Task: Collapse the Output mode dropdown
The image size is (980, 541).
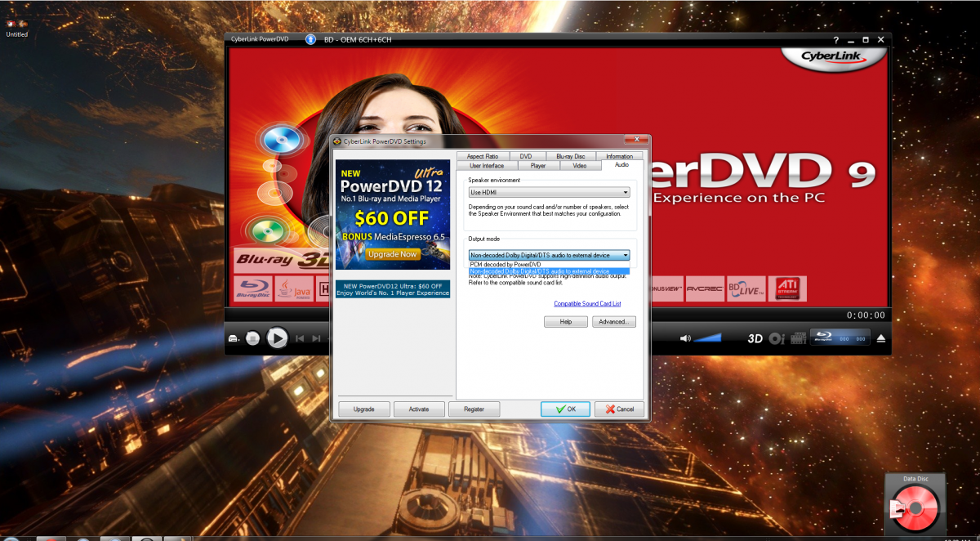Action: (549, 255)
